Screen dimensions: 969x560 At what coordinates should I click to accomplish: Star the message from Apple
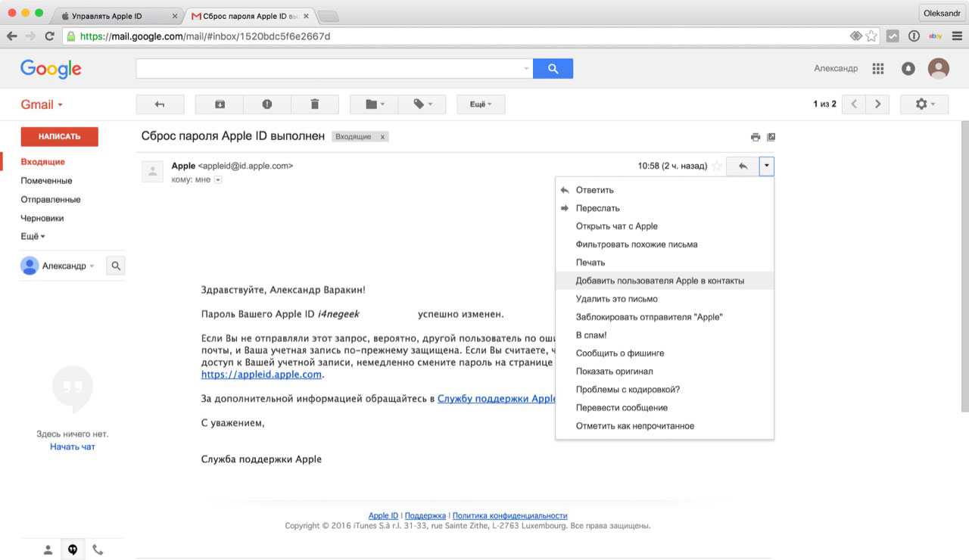pos(716,166)
